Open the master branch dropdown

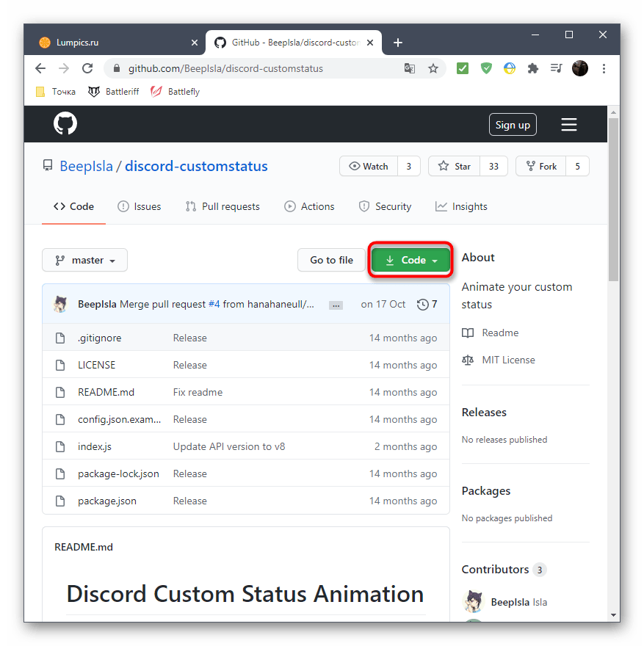point(84,260)
